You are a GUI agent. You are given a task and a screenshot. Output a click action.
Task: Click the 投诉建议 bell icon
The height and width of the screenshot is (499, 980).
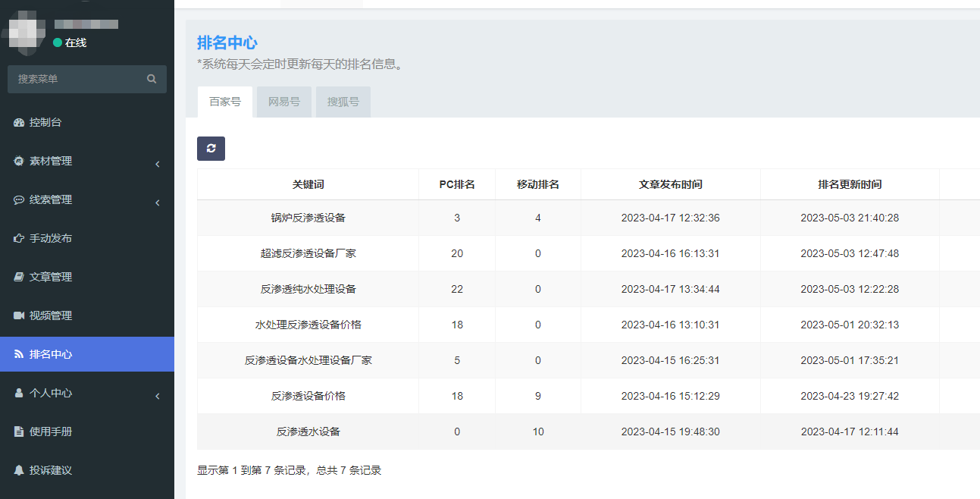click(x=19, y=470)
